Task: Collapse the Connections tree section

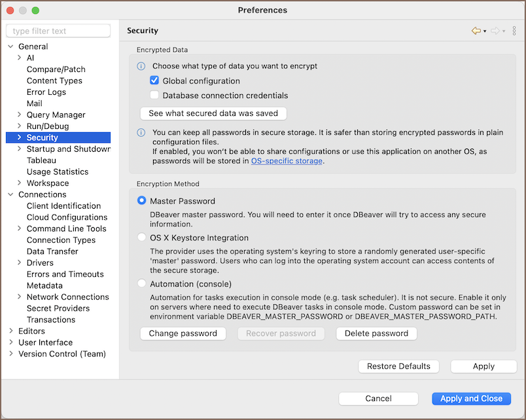Action: [11, 194]
